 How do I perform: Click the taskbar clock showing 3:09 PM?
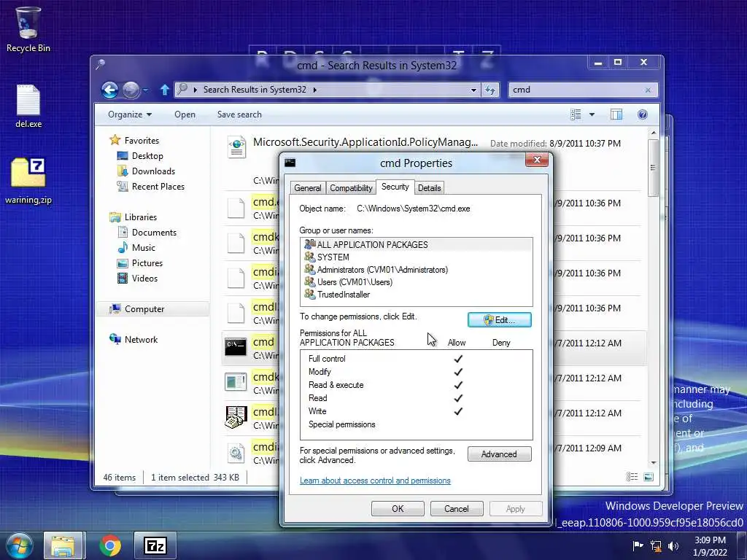point(710,545)
